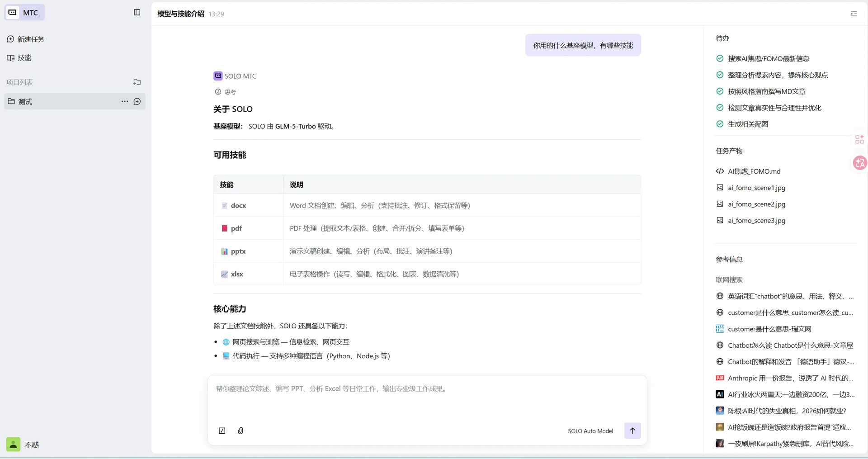Screen dimensions: 868x459
Task: Click the slash command icon in input box
Action: 222,431
